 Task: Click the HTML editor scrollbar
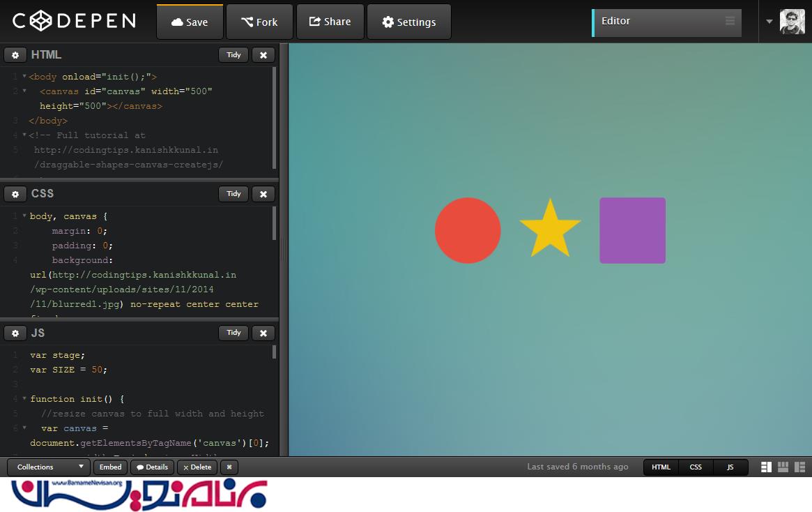coord(275,118)
